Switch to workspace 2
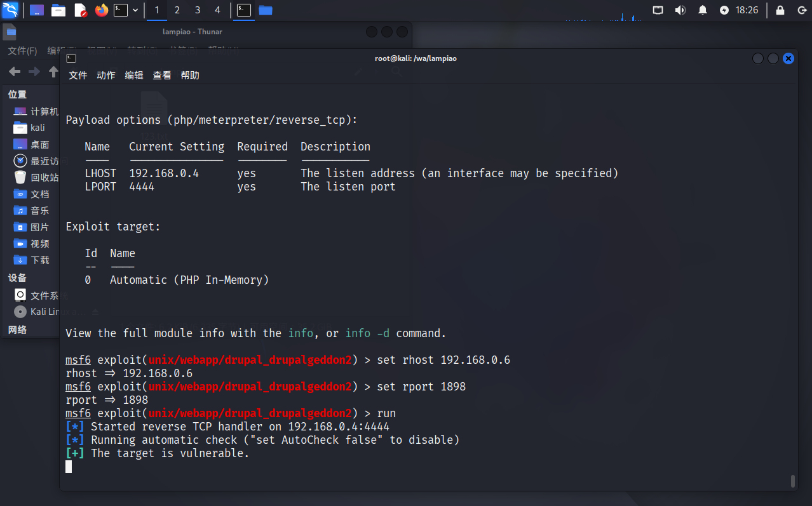812x506 pixels. pos(177,10)
